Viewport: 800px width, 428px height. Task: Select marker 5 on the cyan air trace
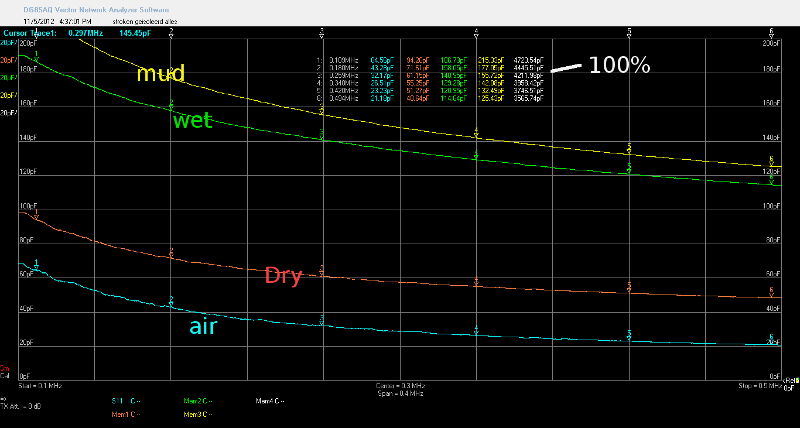point(629,334)
